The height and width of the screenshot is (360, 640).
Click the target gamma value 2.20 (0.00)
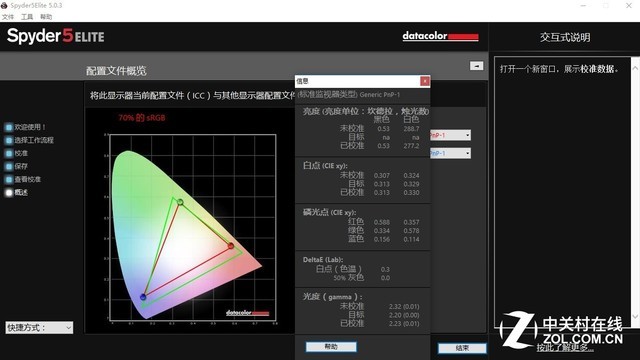(x=404, y=315)
